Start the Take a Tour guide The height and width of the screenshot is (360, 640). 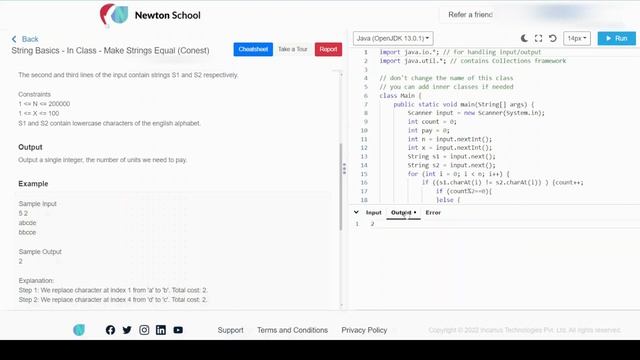coord(293,49)
